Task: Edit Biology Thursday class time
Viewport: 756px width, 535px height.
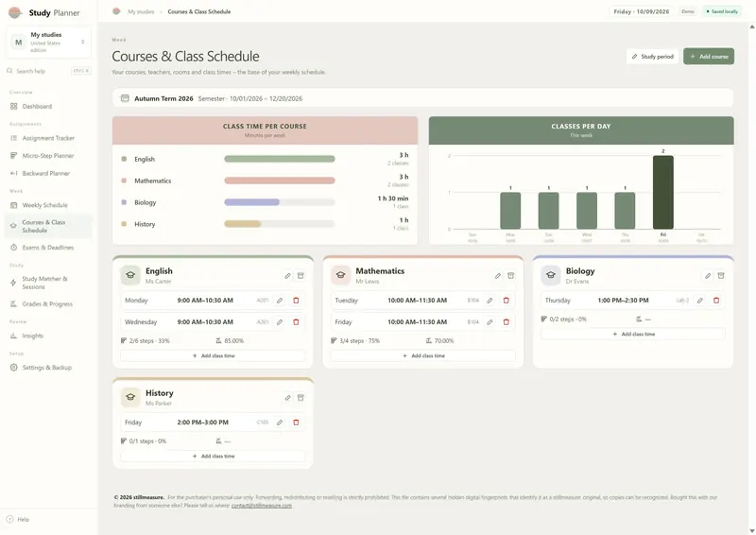Action: (x=700, y=301)
